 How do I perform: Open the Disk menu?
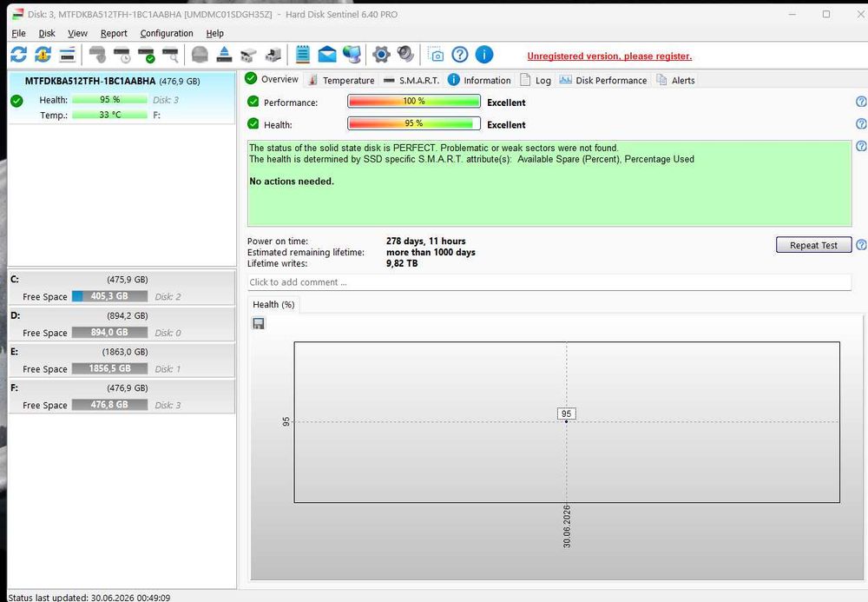47,33
